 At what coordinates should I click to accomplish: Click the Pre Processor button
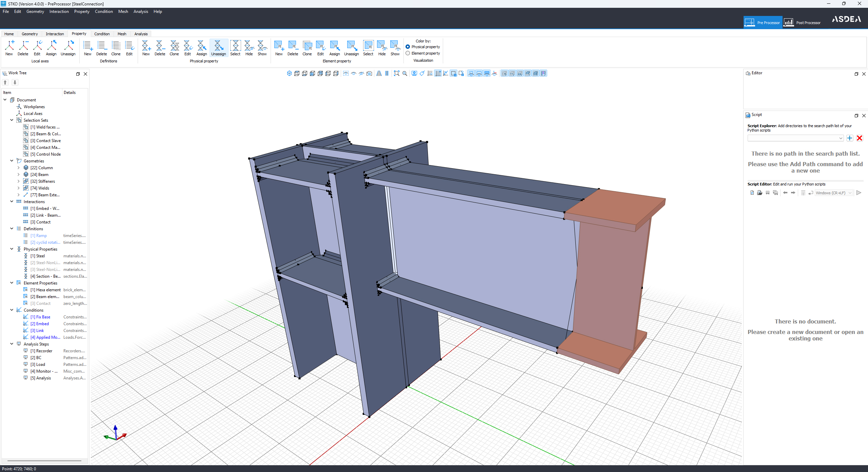tap(763, 22)
